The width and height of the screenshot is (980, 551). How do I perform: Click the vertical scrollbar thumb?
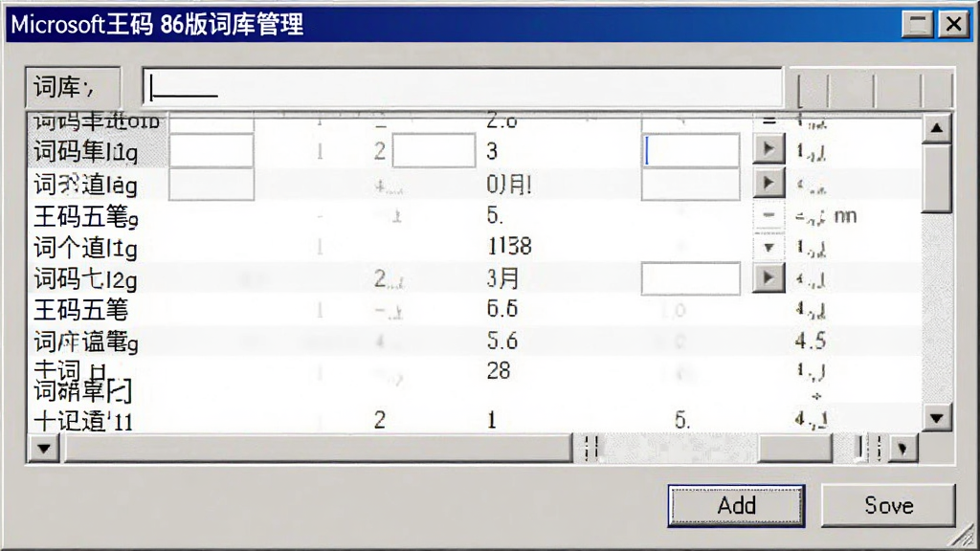point(936,179)
